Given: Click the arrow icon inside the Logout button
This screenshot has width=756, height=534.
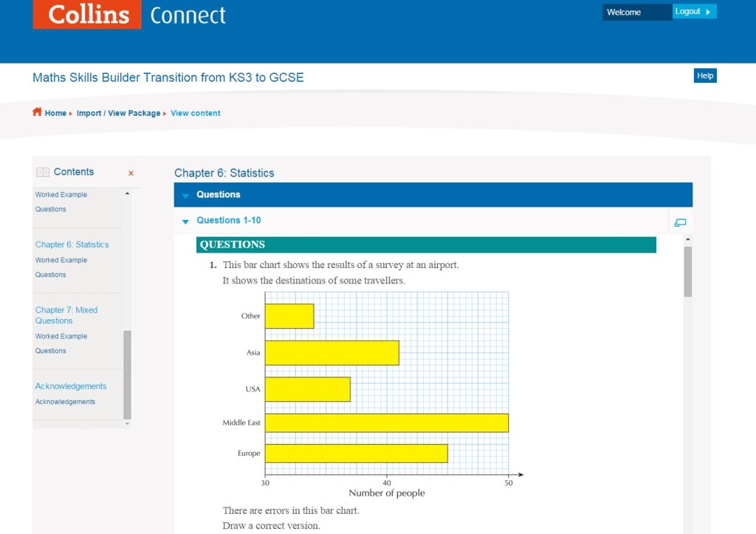Looking at the screenshot, I should click(709, 11).
